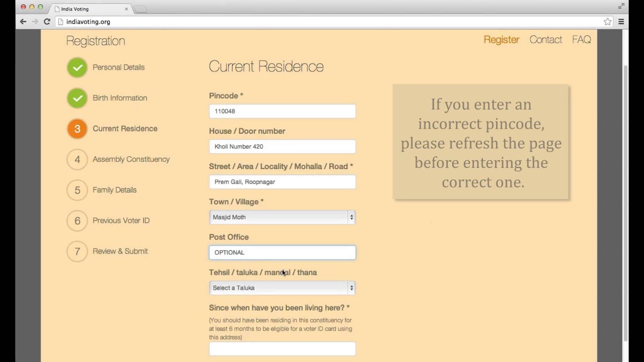Close the India Voting tab
This screenshot has width=644, height=362.
tap(126, 9)
